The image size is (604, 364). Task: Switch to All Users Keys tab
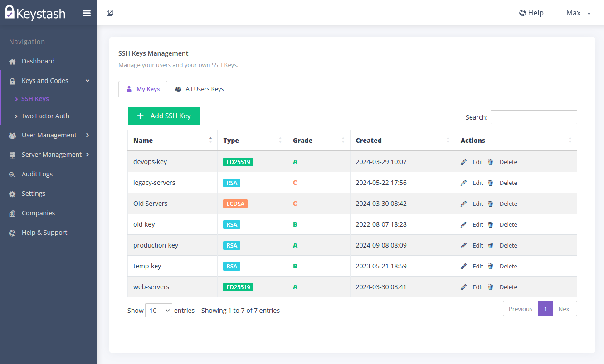click(x=200, y=89)
